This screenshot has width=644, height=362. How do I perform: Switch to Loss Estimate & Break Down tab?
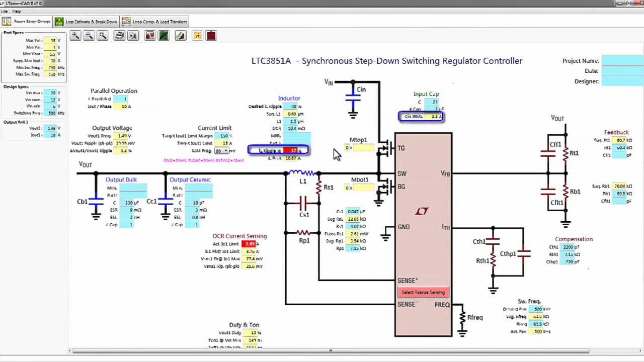(x=86, y=22)
